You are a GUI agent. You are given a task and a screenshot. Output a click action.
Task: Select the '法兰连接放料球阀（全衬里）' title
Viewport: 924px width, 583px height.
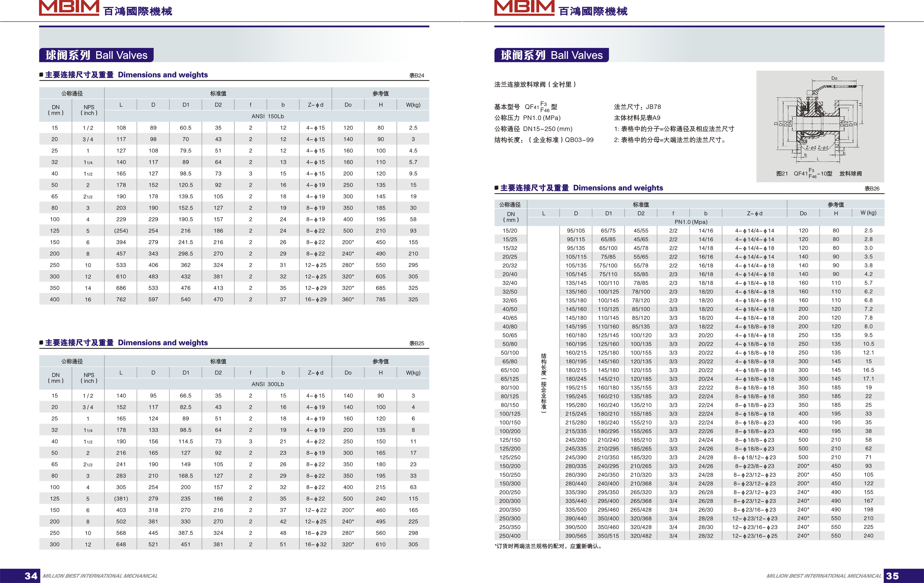click(x=536, y=84)
